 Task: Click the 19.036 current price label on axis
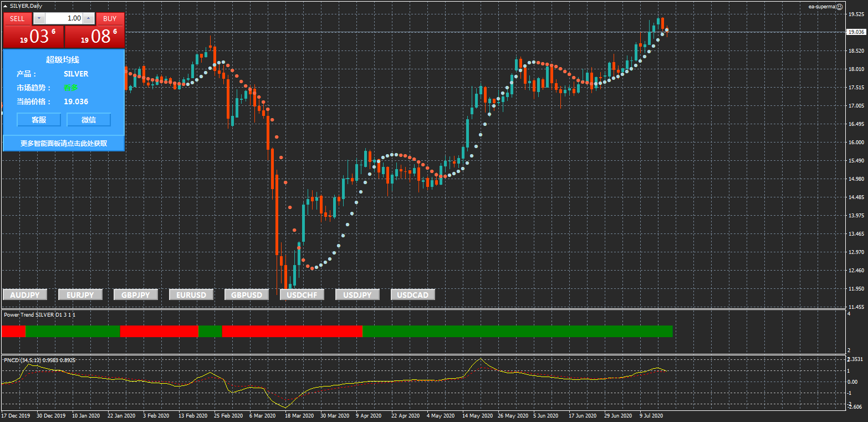(x=856, y=32)
